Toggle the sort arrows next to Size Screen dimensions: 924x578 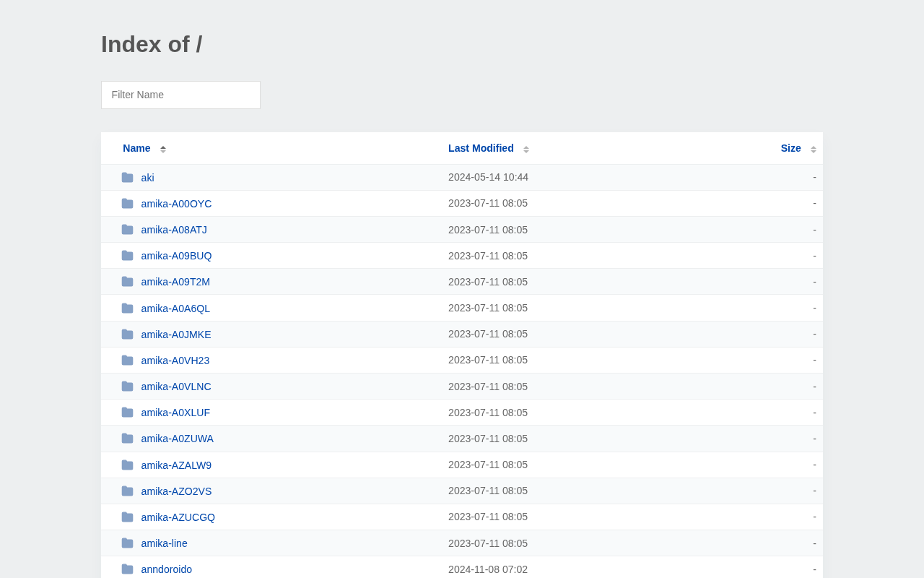click(814, 149)
